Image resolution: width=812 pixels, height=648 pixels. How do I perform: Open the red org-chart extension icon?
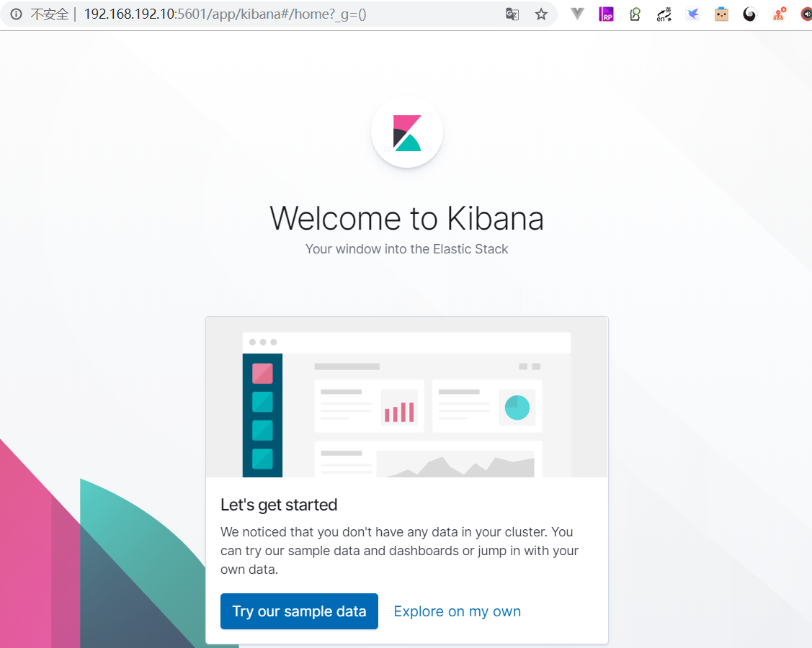780,14
